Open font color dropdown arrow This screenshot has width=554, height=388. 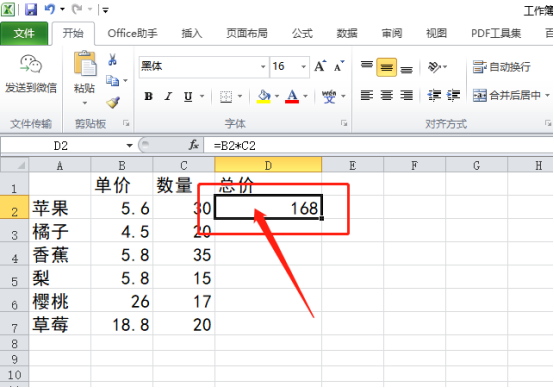pos(306,96)
